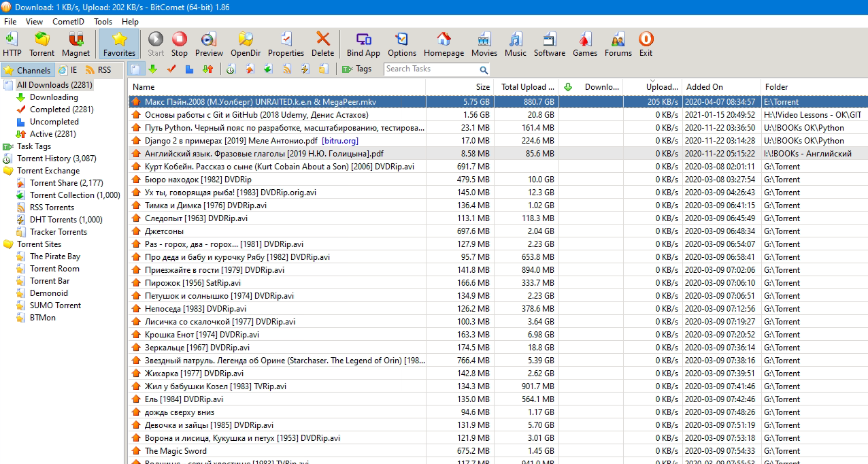Open Task Tags in sidebar

click(x=34, y=146)
